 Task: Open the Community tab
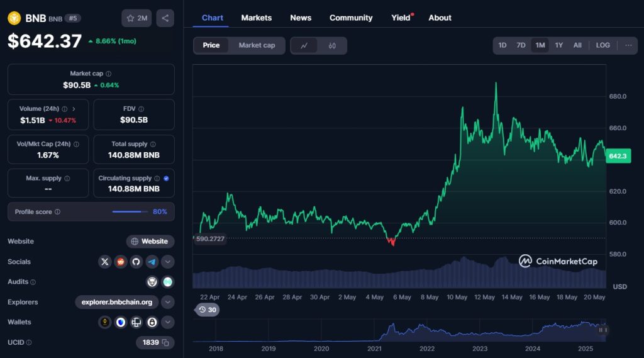pos(351,18)
